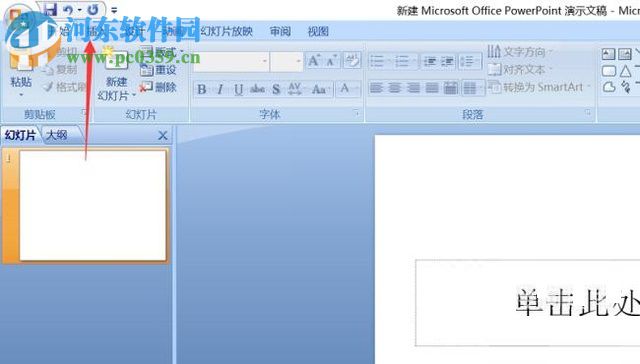Click the Redo/Repeat circular arrow icon

(93, 9)
